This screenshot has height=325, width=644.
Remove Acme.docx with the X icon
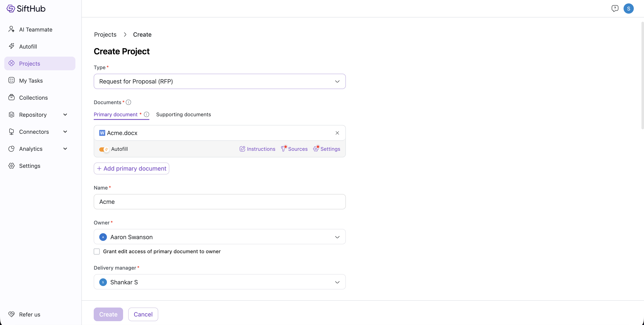click(x=337, y=133)
